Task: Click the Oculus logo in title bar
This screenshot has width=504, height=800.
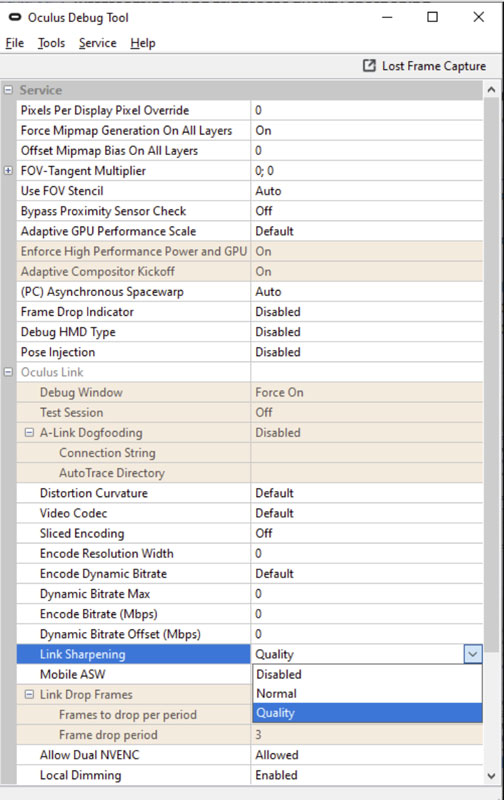Action: (15, 17)
